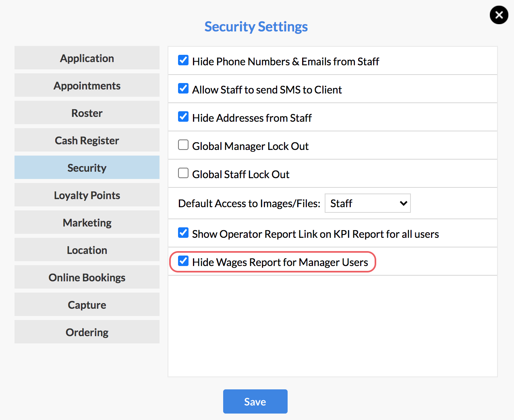Open the Application settings tab

[x=87, y=58]
